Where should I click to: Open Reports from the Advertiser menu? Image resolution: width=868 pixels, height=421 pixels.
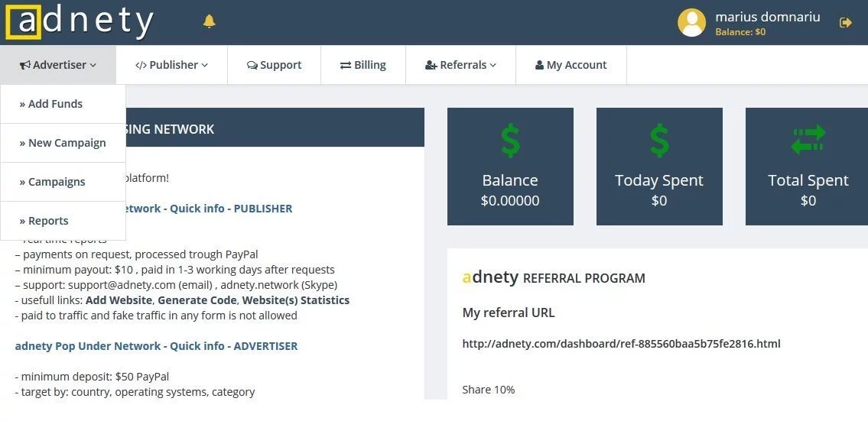tap(63, 221)
